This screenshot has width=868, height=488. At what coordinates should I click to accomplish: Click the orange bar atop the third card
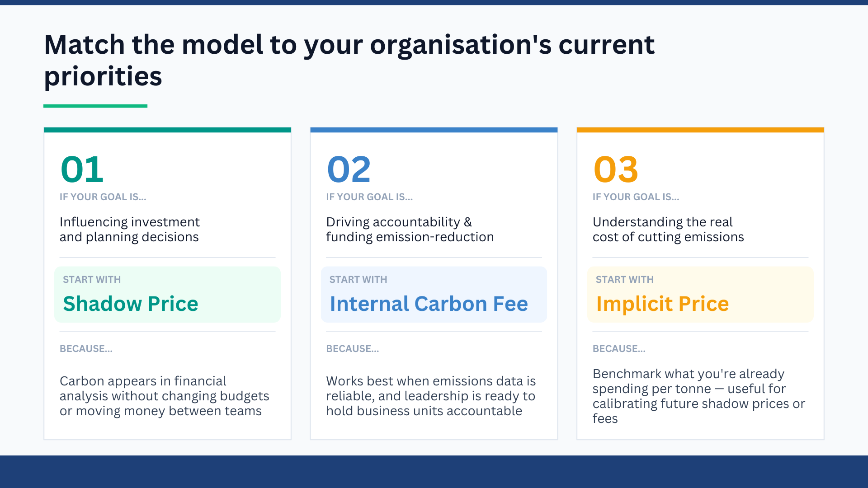pyautogui.click(x=700, y=130)
